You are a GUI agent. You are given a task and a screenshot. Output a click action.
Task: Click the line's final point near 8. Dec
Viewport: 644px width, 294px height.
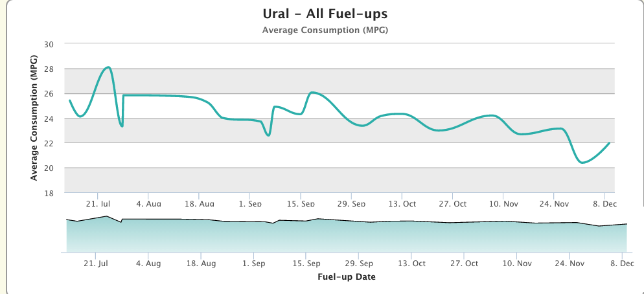pos(610,143)
